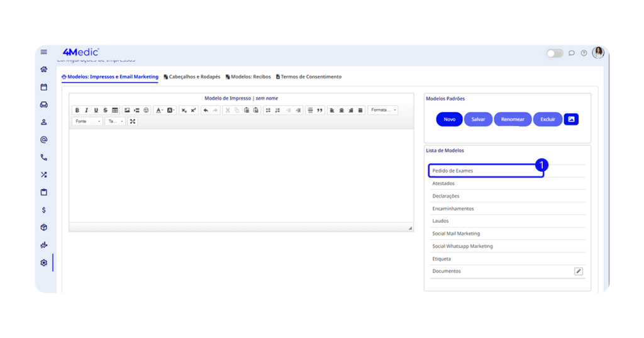Viewport: 644px width, 338px height.
Task: Open the calendar icon in the sidebar
Action: pos(44,87)
